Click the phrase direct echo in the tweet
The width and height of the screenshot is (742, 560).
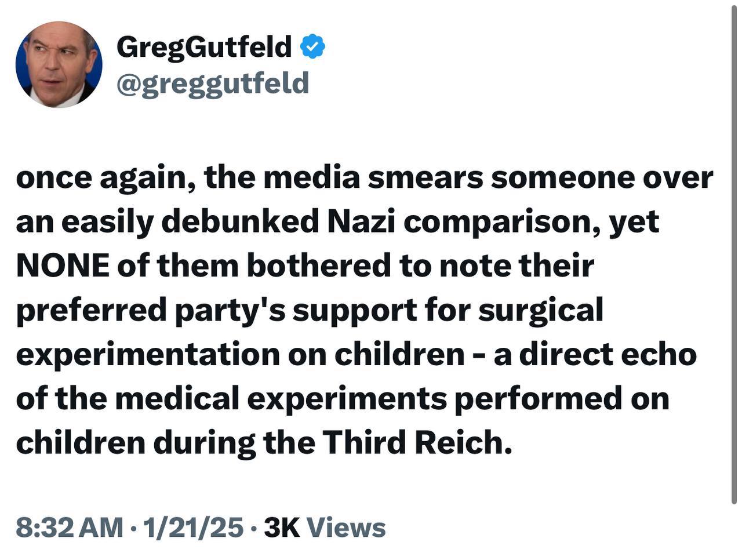pos(608,355)
